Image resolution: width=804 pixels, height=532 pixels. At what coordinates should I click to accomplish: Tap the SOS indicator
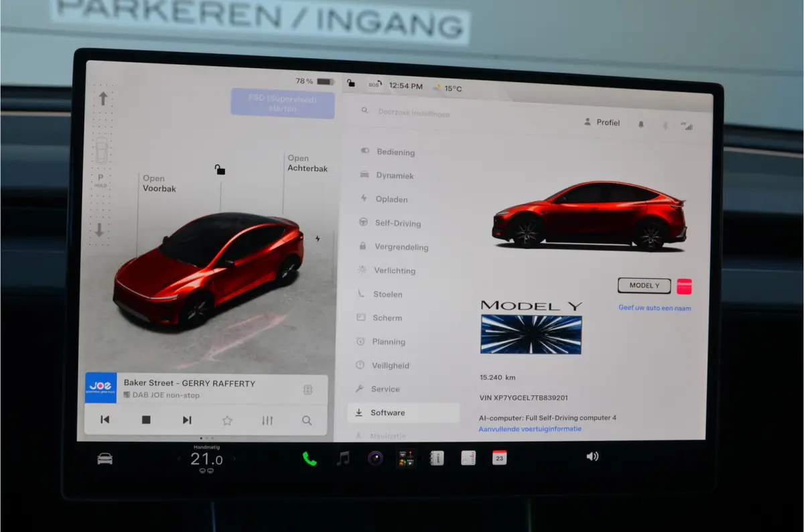click(375, 84)
